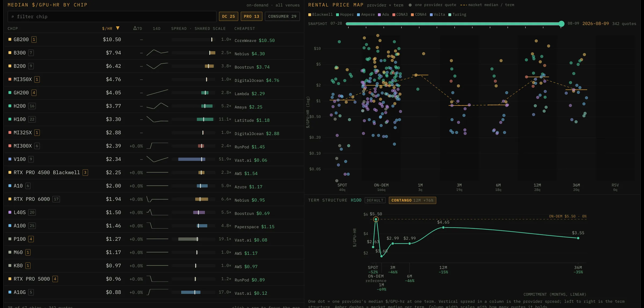Click the H100 spread bar
644x308 pixels.
click(205, 119)
